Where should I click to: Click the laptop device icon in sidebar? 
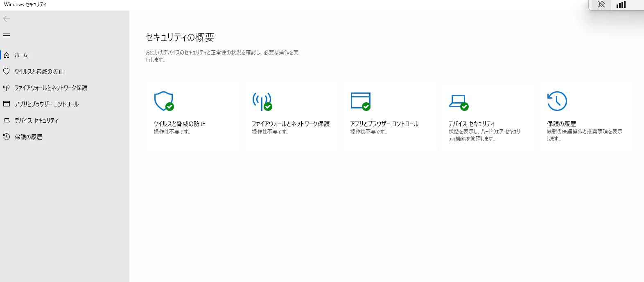[7, 120]
